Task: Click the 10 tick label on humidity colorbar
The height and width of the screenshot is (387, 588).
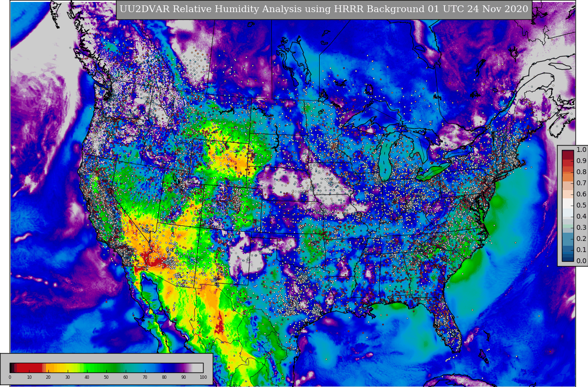Action: tap(29, 377)
